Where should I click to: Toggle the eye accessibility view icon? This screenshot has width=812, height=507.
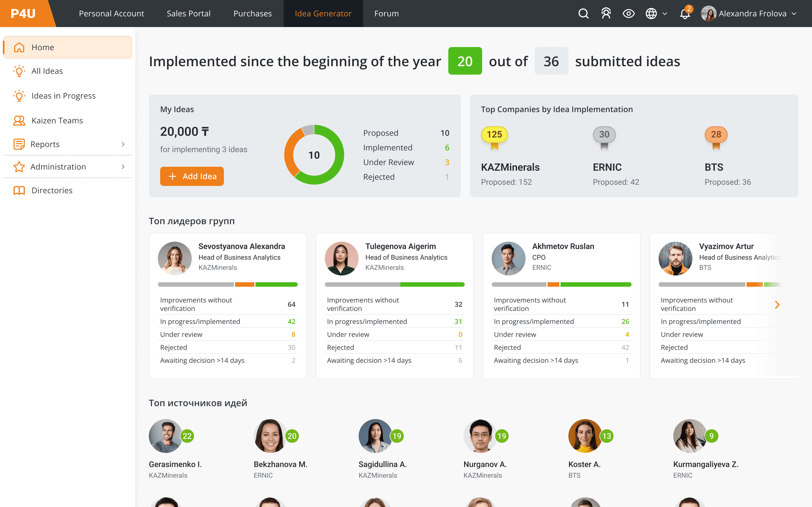(x=628, y=14)
